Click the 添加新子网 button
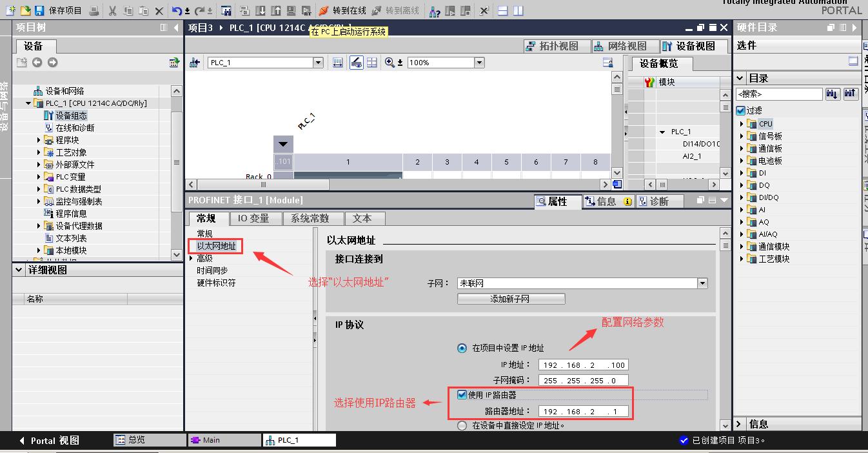The image size is (868, 453). click(511, 298)
